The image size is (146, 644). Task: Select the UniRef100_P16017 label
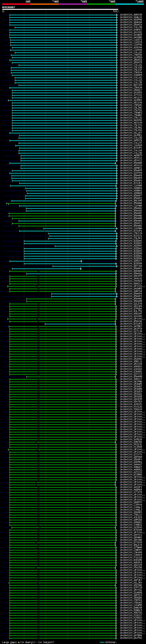coord(131,615)
